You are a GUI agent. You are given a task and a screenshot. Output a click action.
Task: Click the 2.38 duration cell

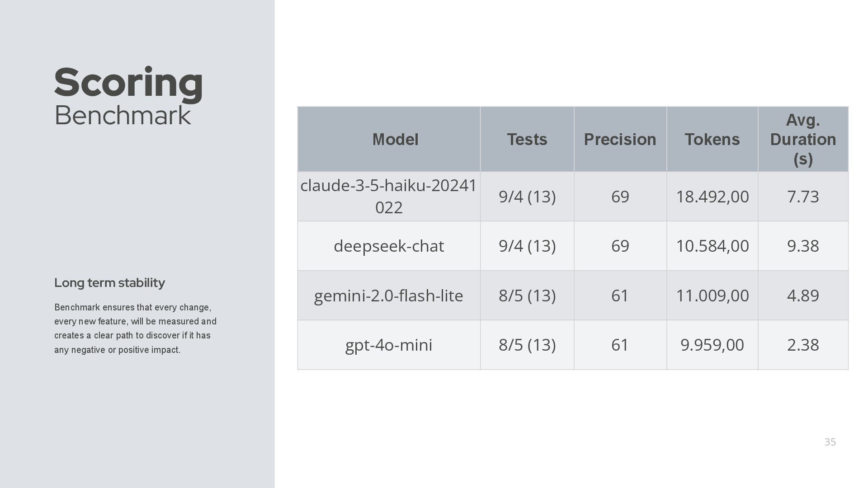pos(803,345)
